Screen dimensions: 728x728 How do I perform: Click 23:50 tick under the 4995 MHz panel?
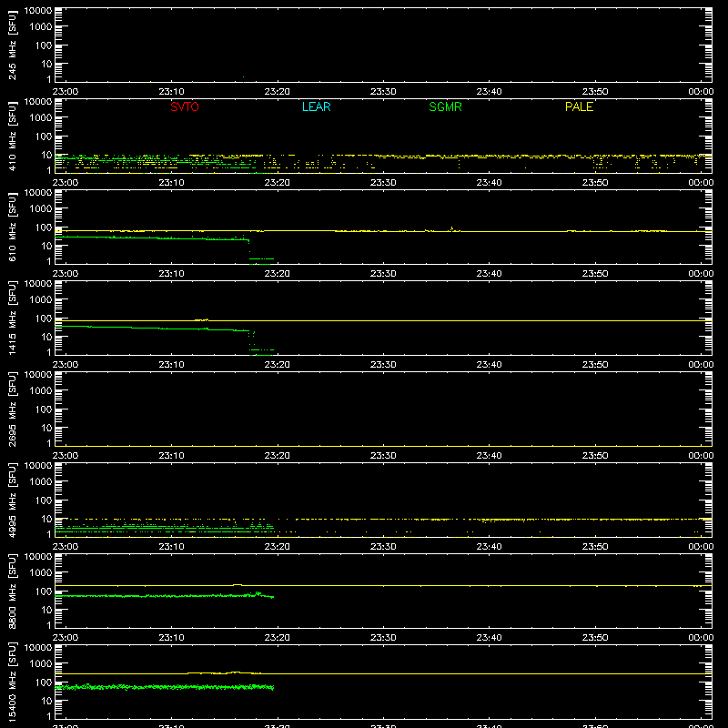[x=595, y=547]
